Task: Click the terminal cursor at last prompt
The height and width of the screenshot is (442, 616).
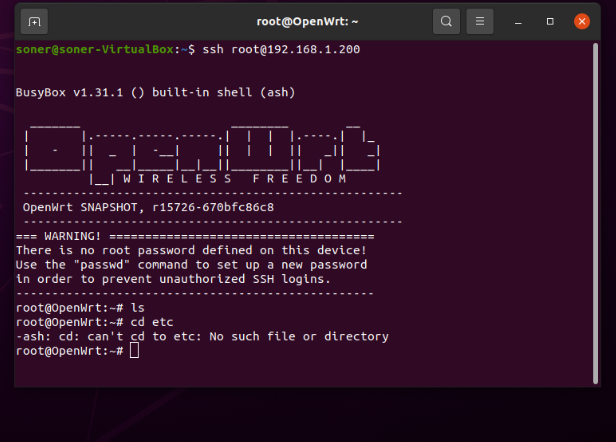Action: click(134, 350)
